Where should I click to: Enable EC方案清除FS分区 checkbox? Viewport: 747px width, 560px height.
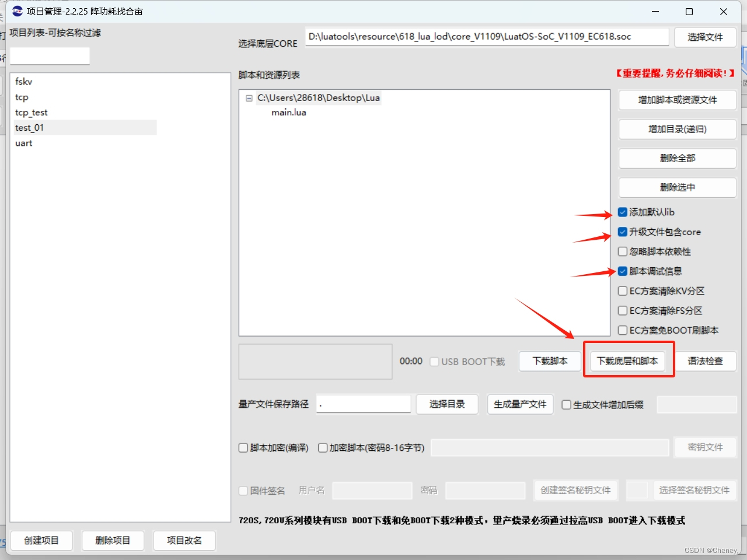click(x=623, y=311)
